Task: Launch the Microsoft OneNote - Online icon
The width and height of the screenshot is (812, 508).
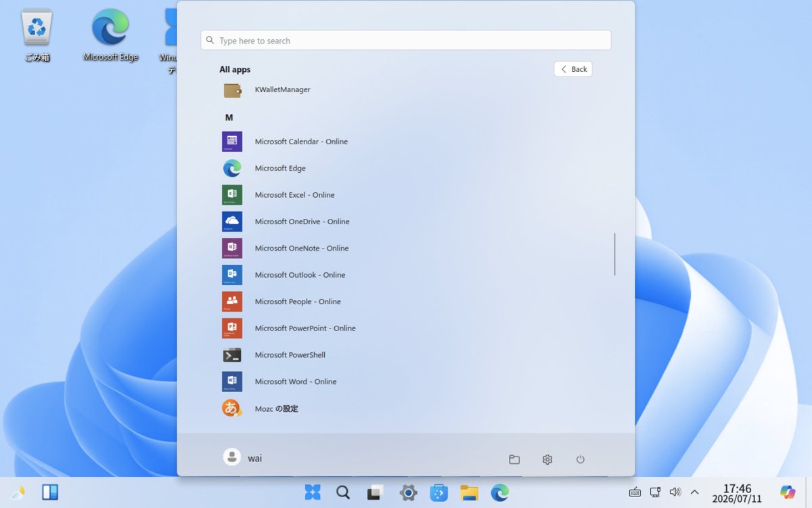Action: (x=232, y=249)
